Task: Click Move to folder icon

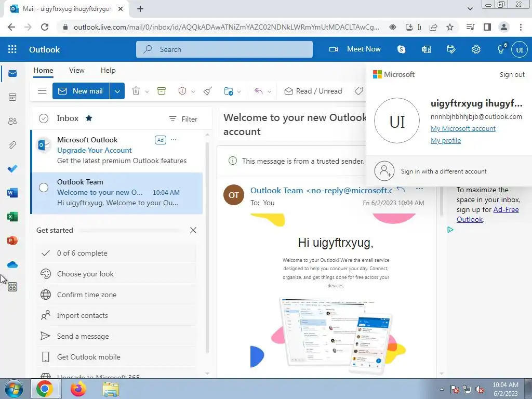Action: point(229,91)
